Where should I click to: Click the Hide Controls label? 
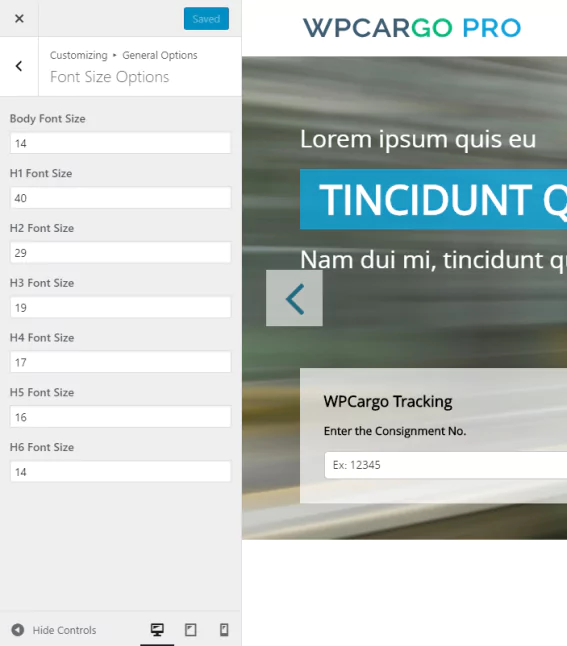[64, 630]
